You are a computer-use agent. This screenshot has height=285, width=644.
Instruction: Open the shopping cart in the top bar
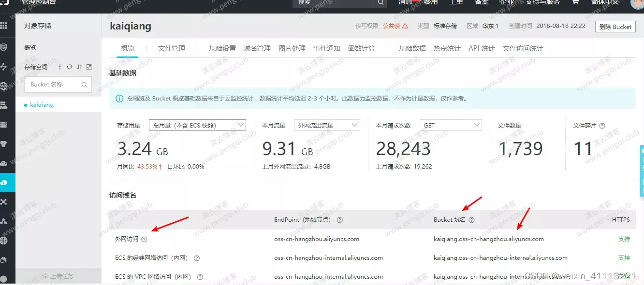575,3
